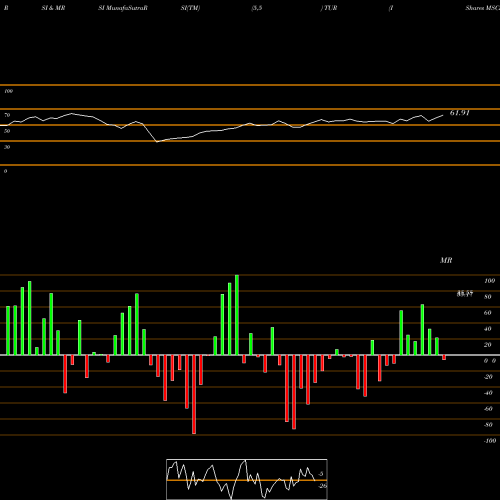Click the RSI current value 61.91
500x500 pixels.
pyautogui.click(x=460, y=113)
